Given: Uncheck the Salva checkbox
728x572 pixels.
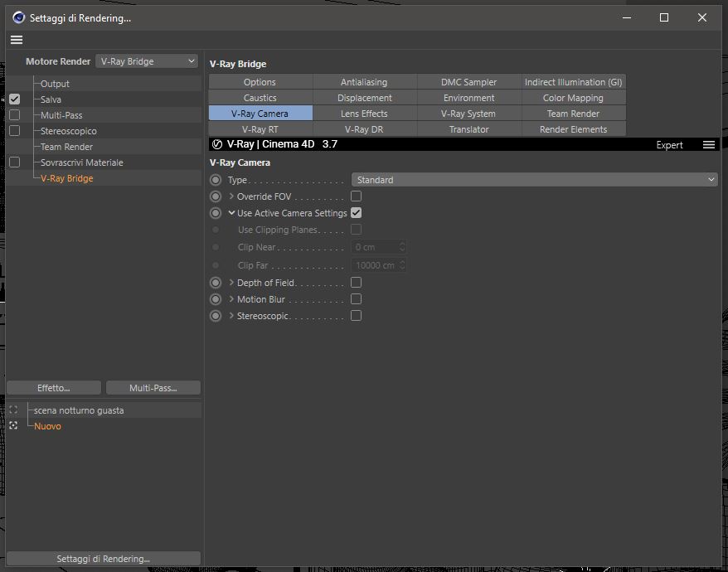Looking at the screenshot, I should pyautogui.click(x=14, y=99).
